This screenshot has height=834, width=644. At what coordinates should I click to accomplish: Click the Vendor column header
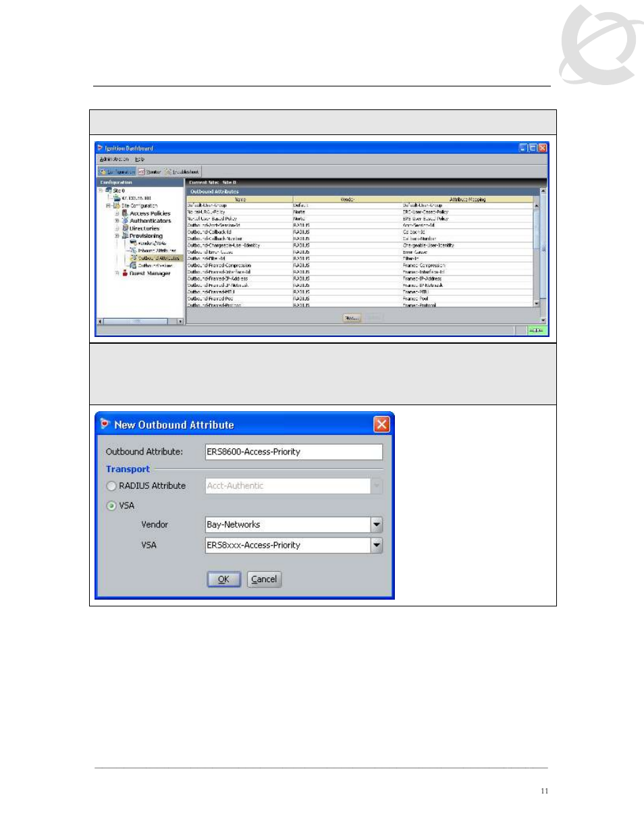pyautogui.click(x=347, y=199)
